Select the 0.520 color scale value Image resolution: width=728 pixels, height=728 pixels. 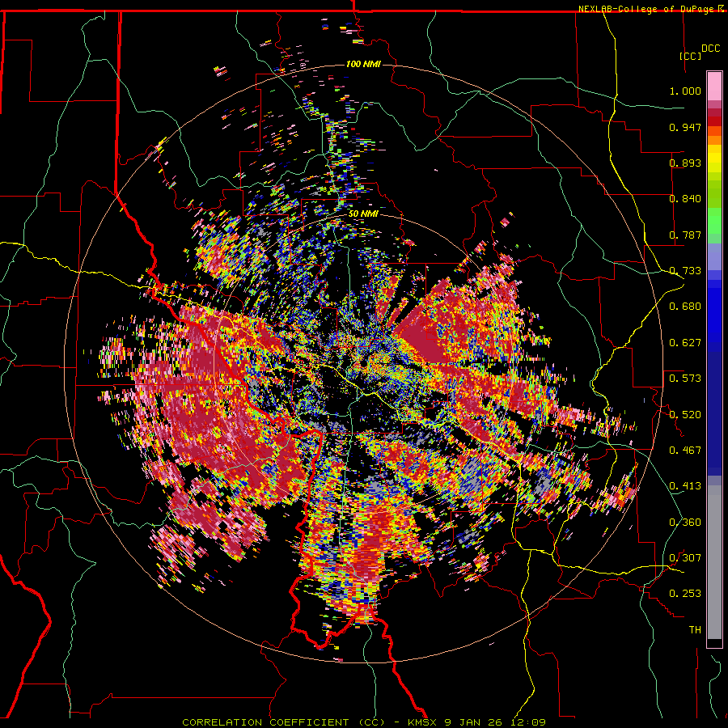coord(685,415)
